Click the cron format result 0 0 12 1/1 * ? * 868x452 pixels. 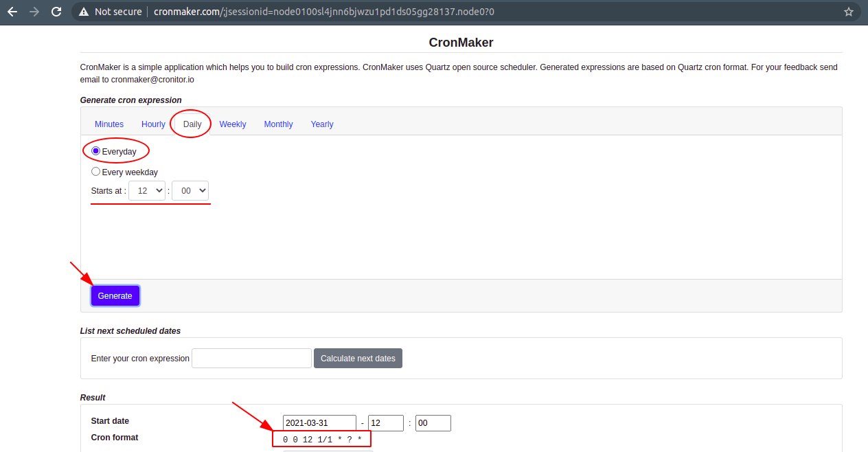click(x=322, y=439)
